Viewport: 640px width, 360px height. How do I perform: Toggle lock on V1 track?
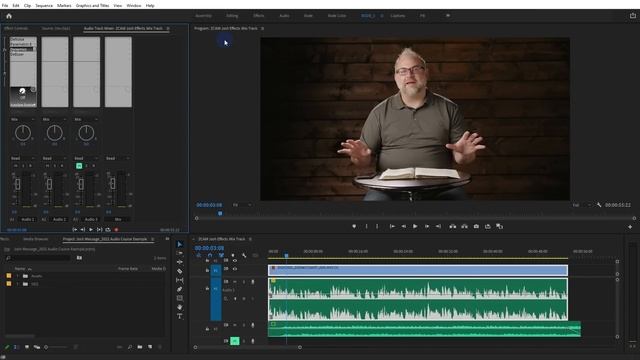coord(207,270)
